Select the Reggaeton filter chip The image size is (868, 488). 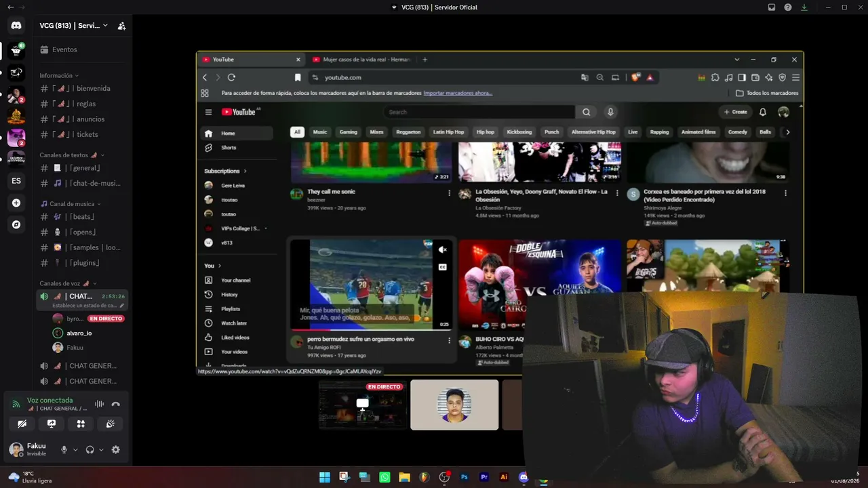click(x=408, y=132)
